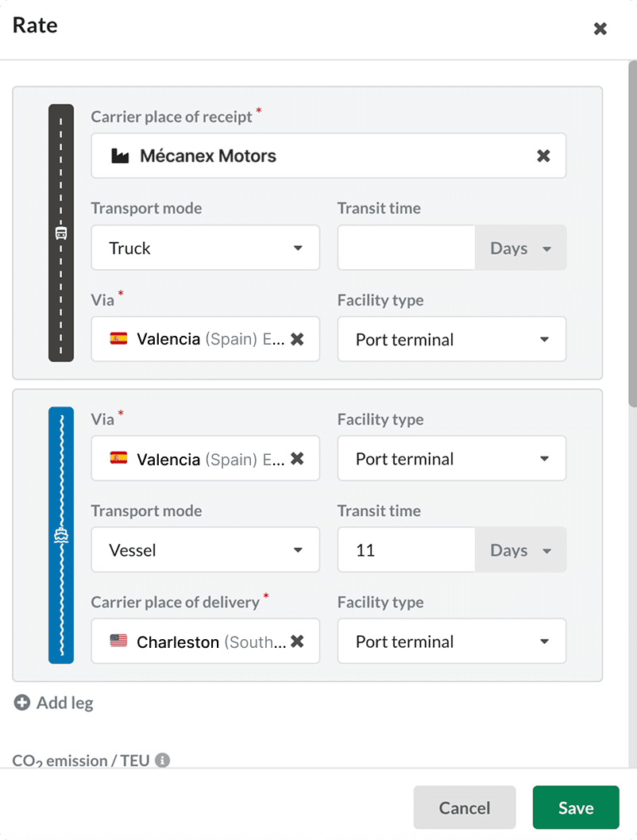The height and width of the screenshot is (840, 637).
Task: Remove Charleston from carrier place of delivery
Action: coord(297,642)
